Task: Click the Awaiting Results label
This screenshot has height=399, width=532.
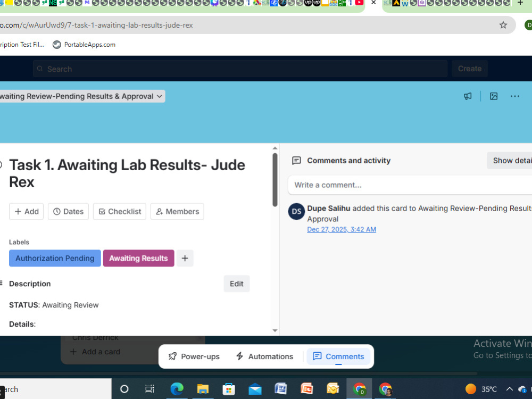Action: [x=138, y=258]
